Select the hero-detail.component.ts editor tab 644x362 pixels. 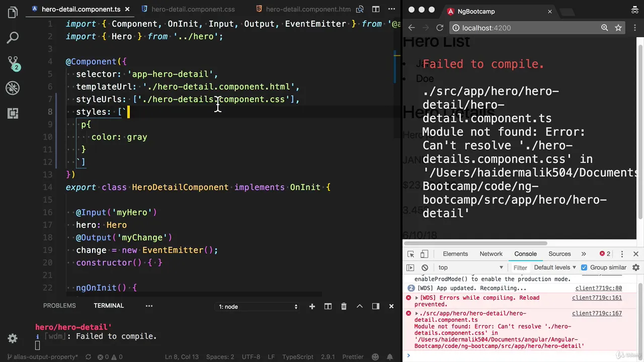(75, 9)
